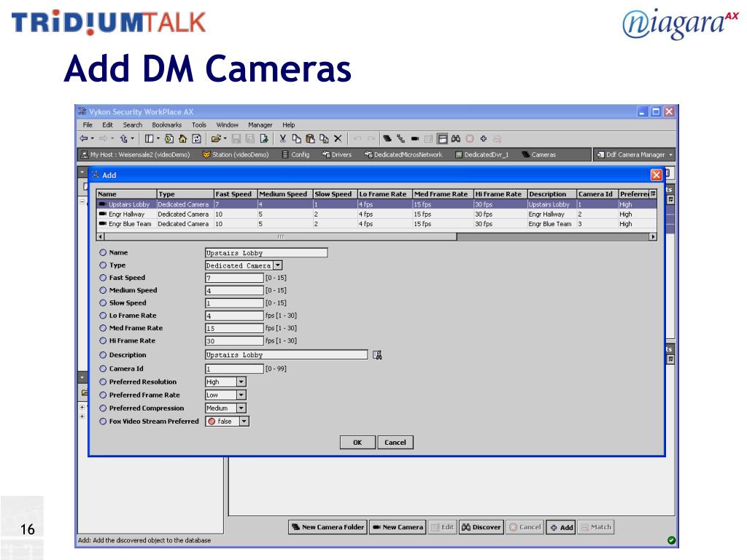Click the Discover button
The width and height of the screenshot is (747, 560).
tap(481, 527)
